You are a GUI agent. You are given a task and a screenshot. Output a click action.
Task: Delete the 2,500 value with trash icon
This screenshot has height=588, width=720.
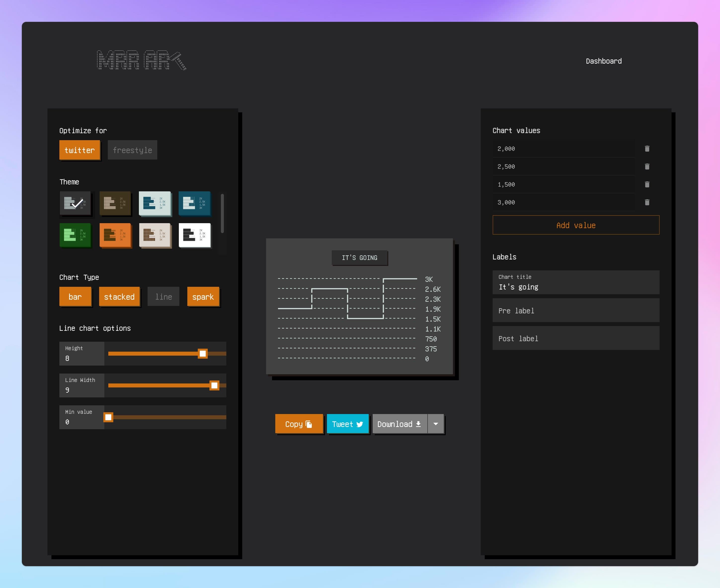(x=647, y=167)
